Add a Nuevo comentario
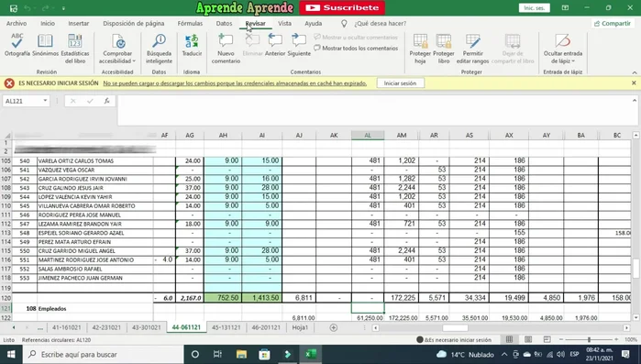The width and height of the screenshot is (641, 364). tap(226, 49)
